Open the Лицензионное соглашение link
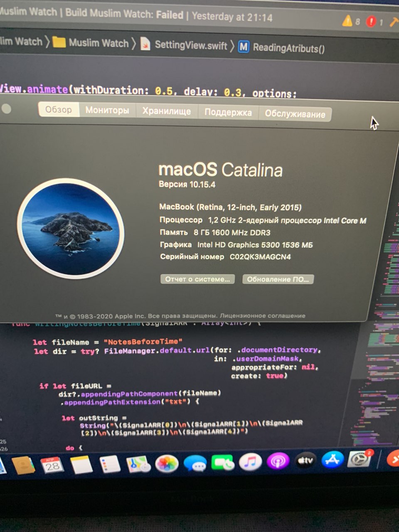The width and height of the screenshot is (399, 532). click(262, 316)
